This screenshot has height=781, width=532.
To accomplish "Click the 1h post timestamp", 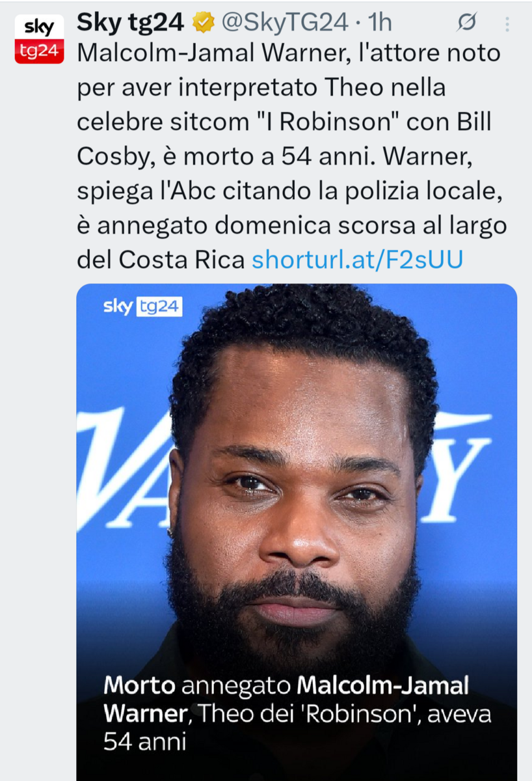I will point(380,23).
